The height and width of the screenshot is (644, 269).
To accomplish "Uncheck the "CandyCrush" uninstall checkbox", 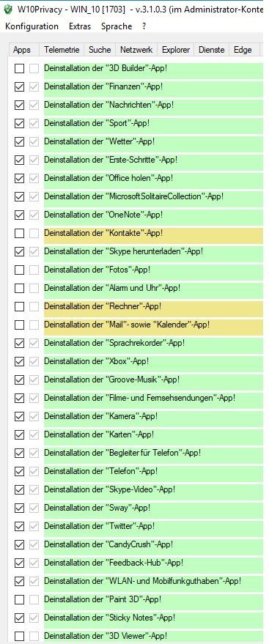I will [19, 544].
